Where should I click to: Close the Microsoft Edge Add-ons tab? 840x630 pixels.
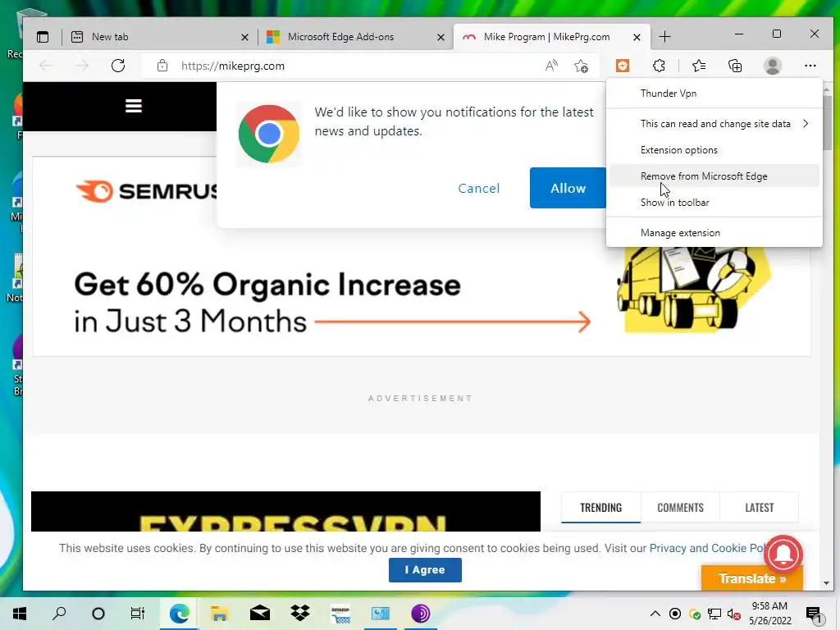pos(441,37)
